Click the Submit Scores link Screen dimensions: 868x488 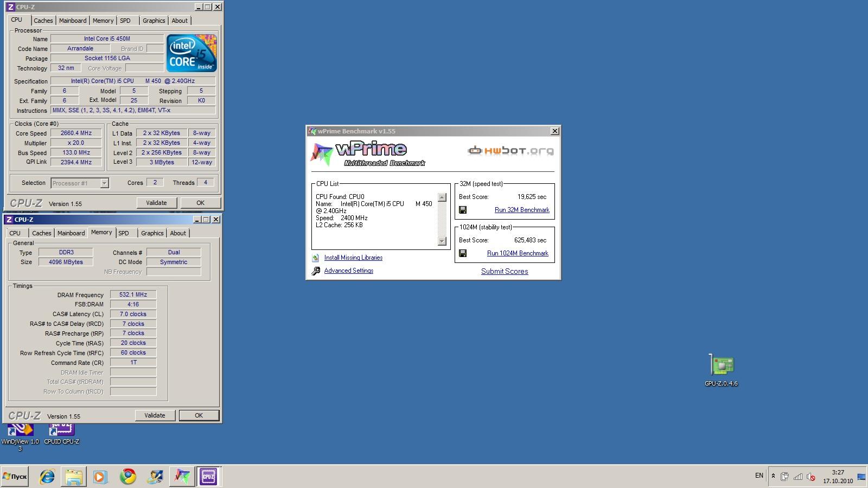[x=505, y=271]
